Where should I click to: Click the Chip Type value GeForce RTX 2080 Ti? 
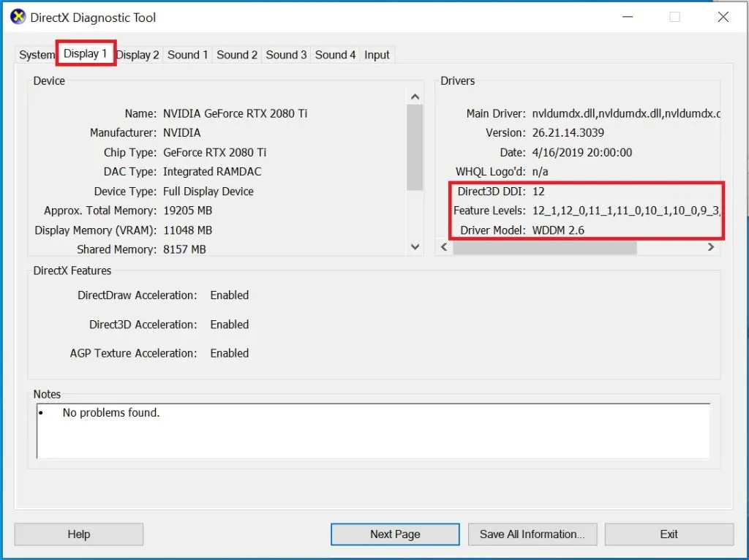pyautogui.click(x=214, y=152)
